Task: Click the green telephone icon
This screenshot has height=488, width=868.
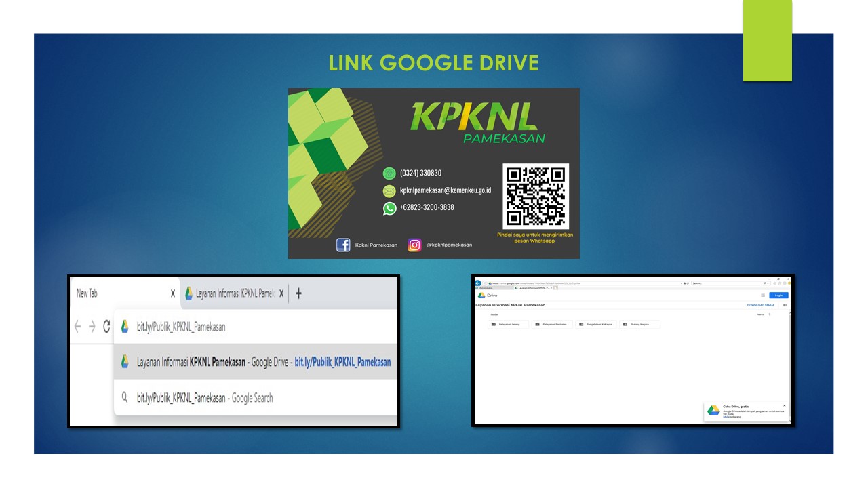Action: tap(389, 174)
